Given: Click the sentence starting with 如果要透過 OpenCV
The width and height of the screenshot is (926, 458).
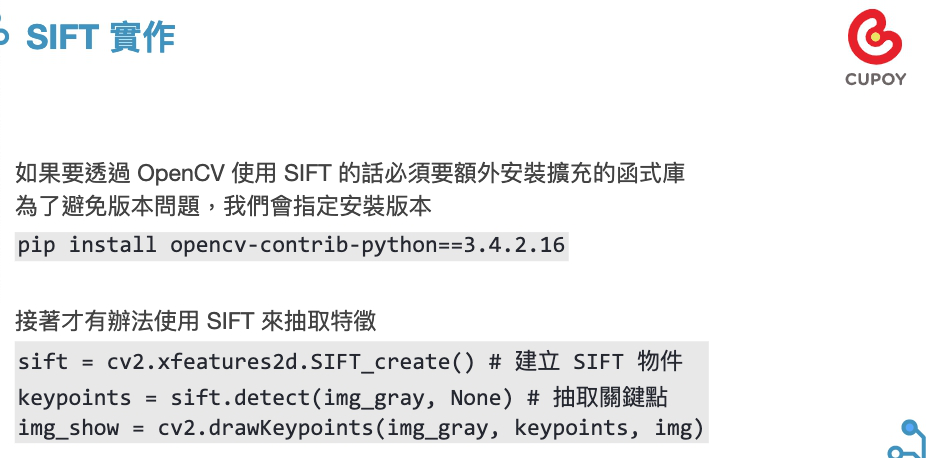Looking at the screenshot, I should (350, 174).
